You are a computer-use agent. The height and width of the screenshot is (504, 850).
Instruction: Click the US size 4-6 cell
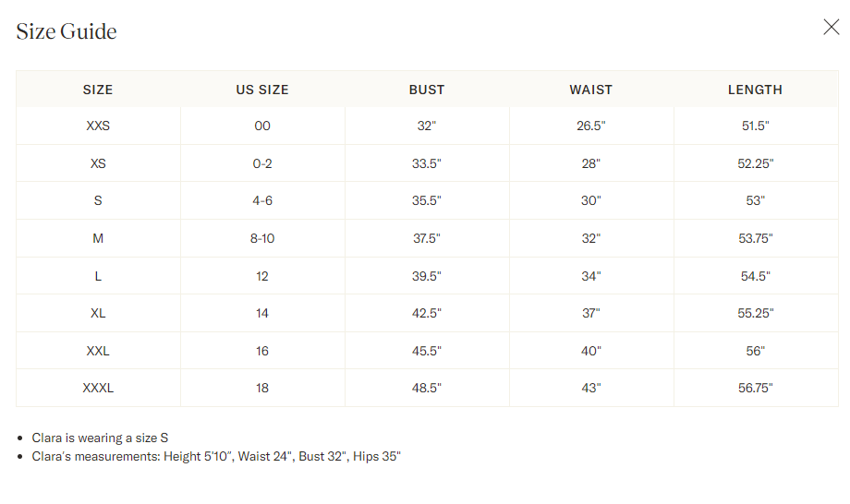(x=262, y=200)
